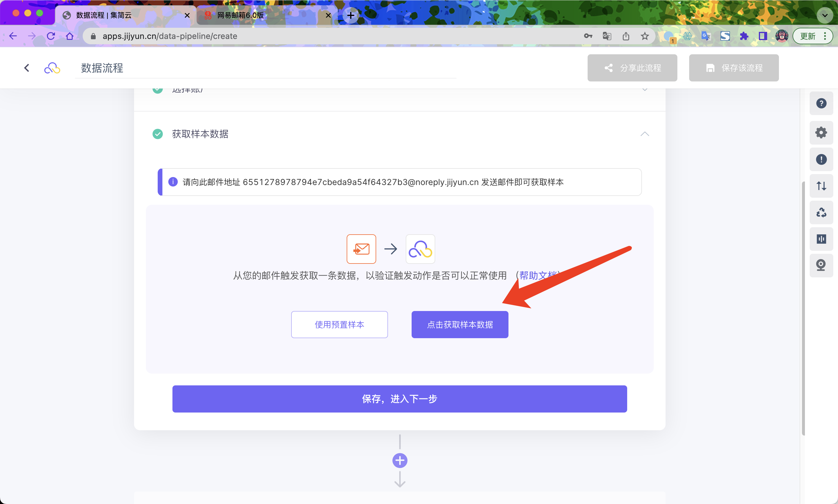Expand the collapsed 选择账户 section chevron
This screenshot has width=838, height=504.
[x=645, y=90]
